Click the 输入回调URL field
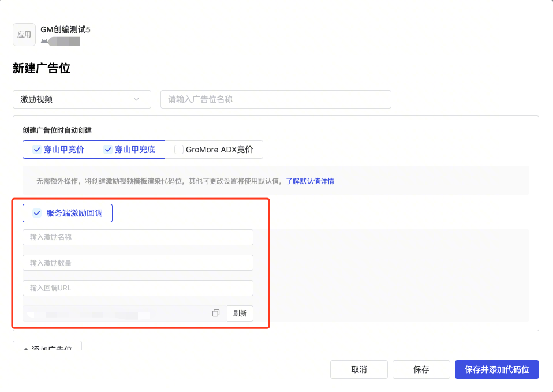Viewport: 553px width, 392px height. [137, 288]
